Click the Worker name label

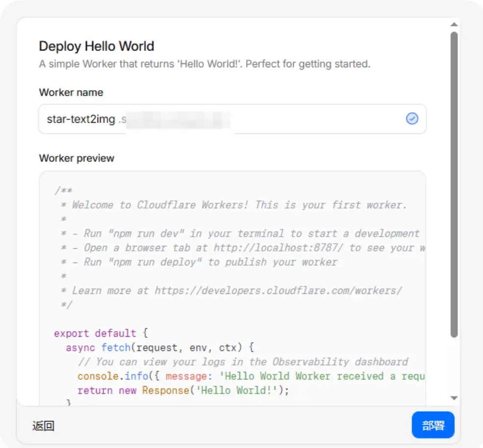(71, 93)
